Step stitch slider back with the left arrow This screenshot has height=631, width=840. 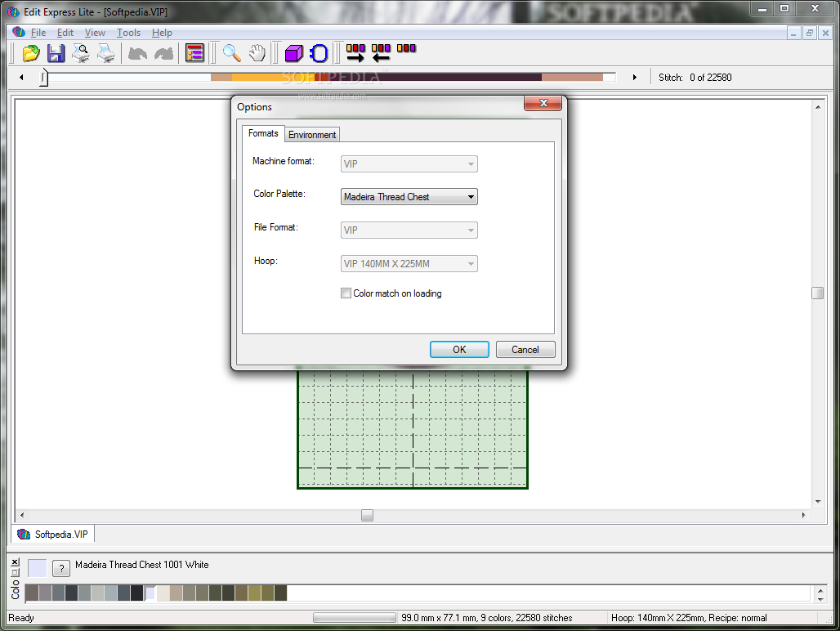21,77
